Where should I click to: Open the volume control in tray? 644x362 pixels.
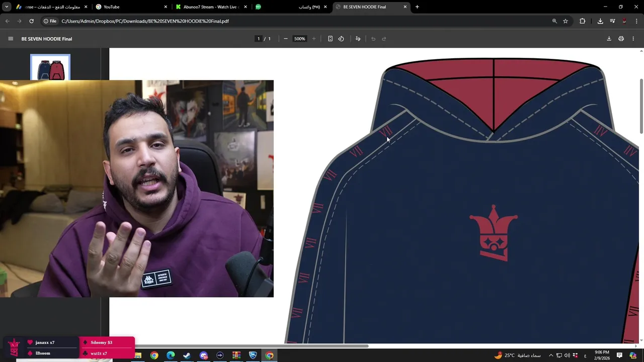pyautogui.click(x=568, y=355)
